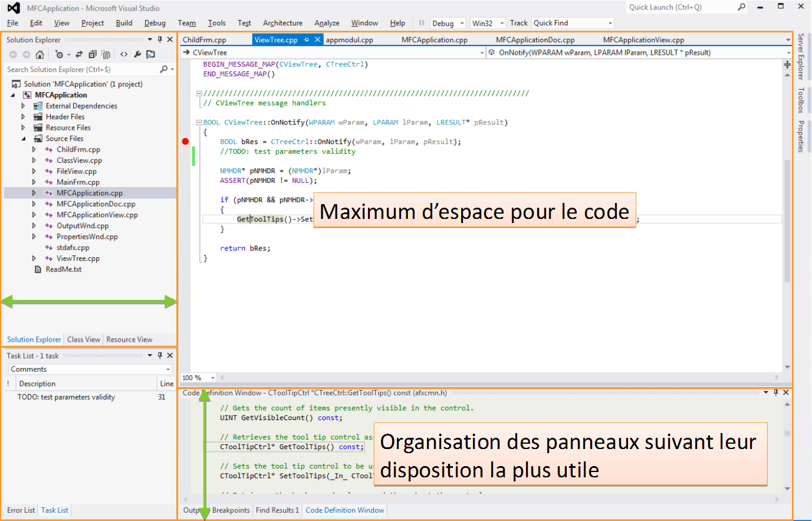Switch to the Class View tab

tap(84, 339)
